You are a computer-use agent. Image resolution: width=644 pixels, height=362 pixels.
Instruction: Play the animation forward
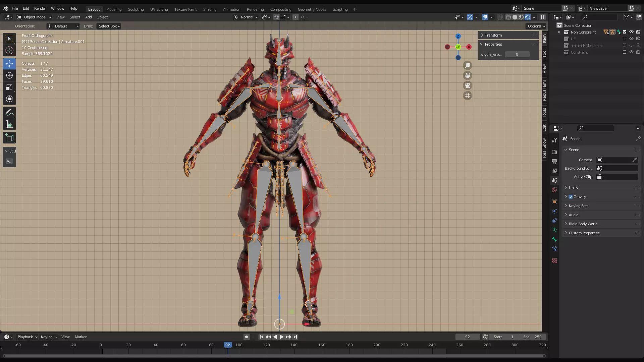click(x=282, y=337)
